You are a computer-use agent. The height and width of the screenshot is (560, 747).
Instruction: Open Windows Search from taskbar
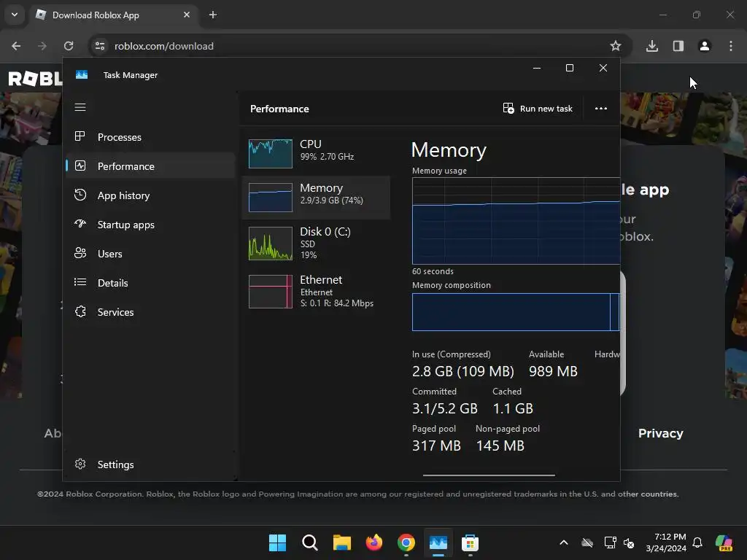(x=309, y=542)
